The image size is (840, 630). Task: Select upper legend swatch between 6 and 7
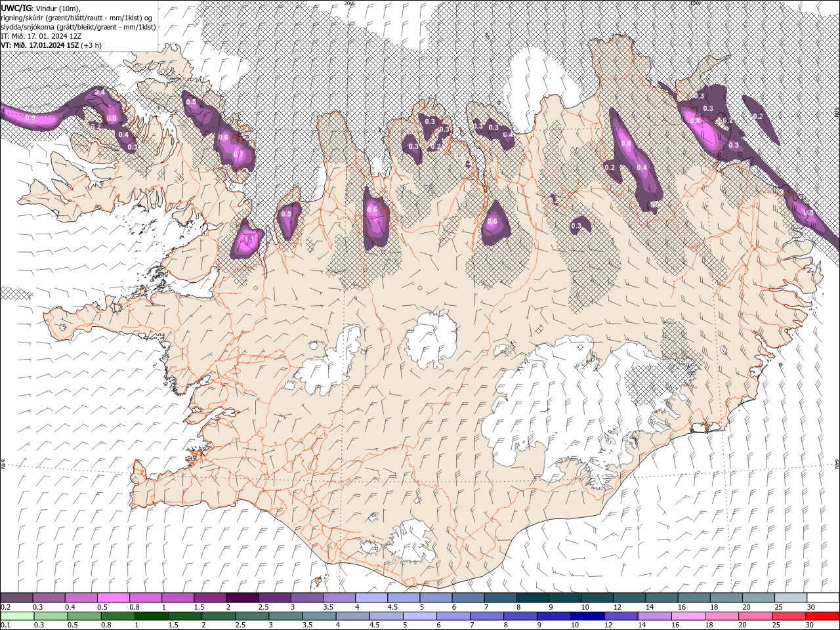pos(468,598)
